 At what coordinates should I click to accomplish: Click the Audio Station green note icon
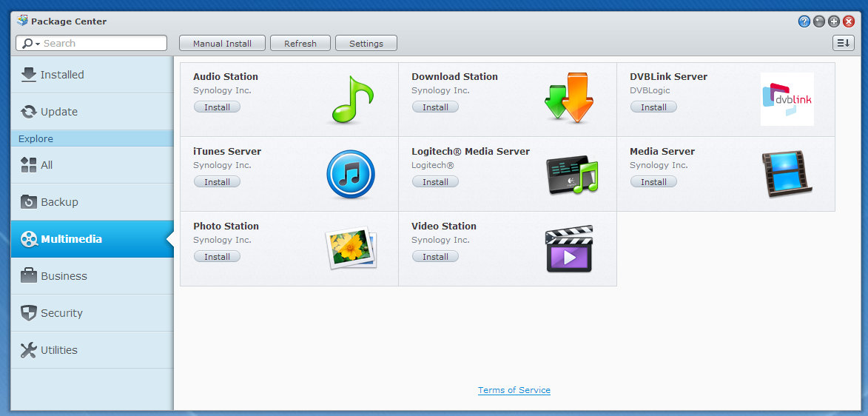click(353, 100)
